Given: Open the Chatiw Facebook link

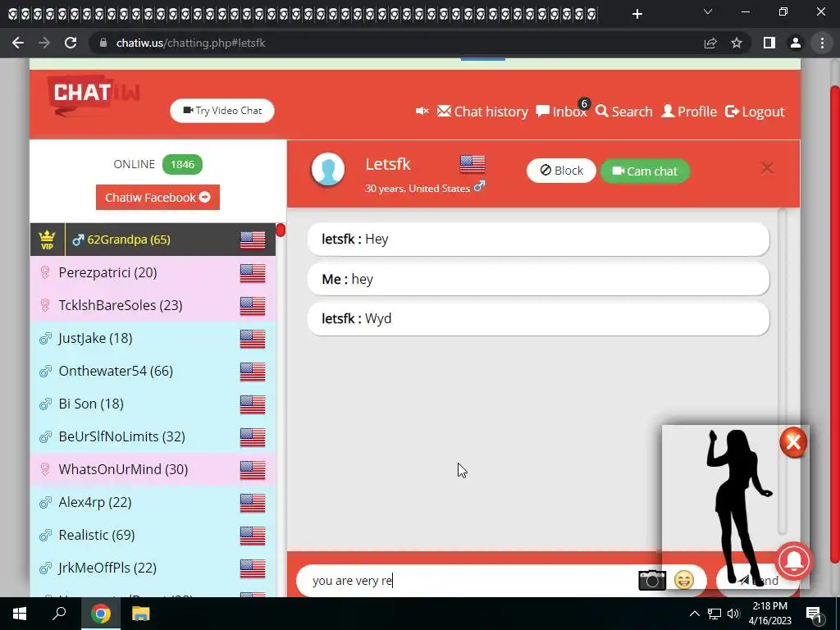Looking at the screenshot, I should pyautogui.click(x=157, y=197).
